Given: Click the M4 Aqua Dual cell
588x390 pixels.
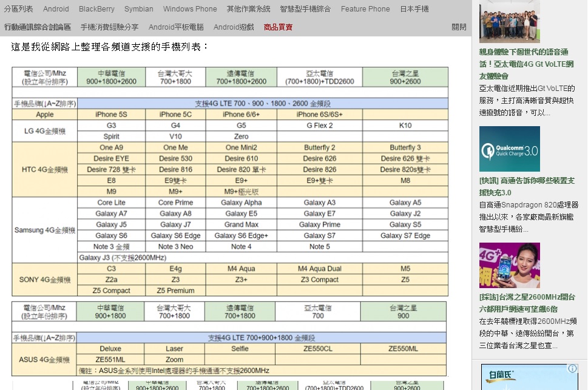Looking at the screenshot, I should [320, 269].
